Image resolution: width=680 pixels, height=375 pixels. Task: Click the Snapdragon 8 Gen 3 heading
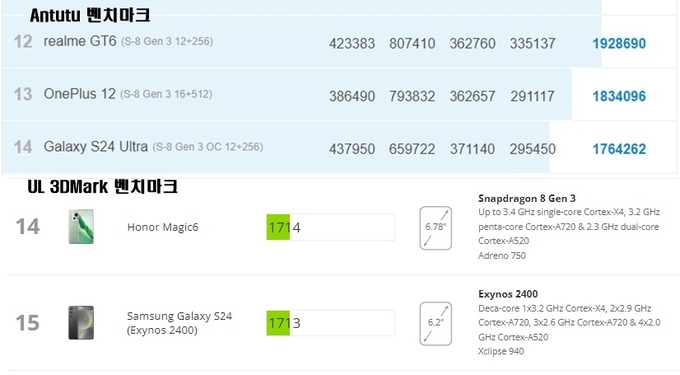[527, 199]
